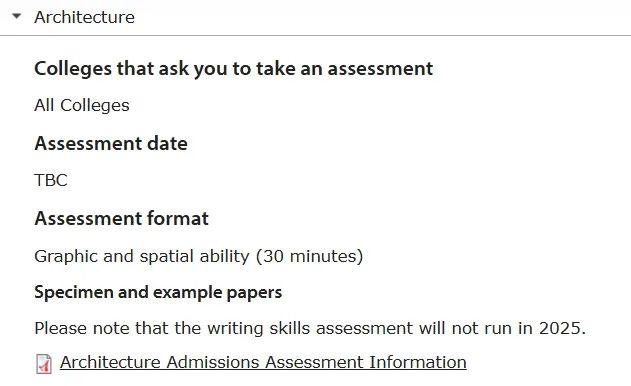
Task: Click the 'Assessment date' heading
Action: [x=111, y=144]
